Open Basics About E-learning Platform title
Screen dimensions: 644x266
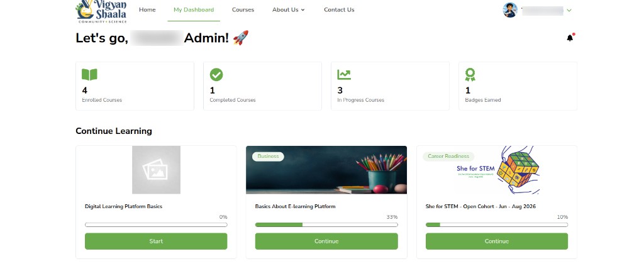296,206
